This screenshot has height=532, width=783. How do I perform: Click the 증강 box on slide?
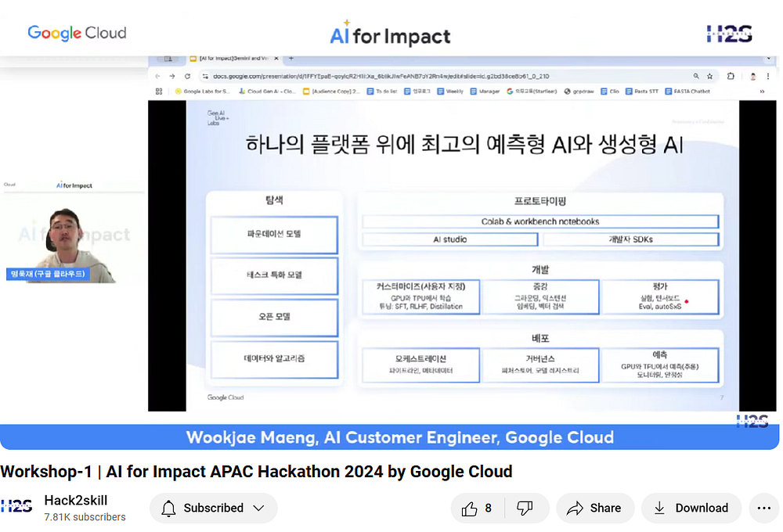coord(540,297)
